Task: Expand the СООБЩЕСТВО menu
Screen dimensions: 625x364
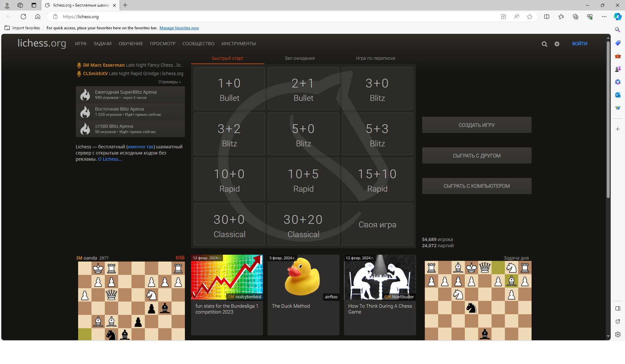Action: (x=198, y=44)
